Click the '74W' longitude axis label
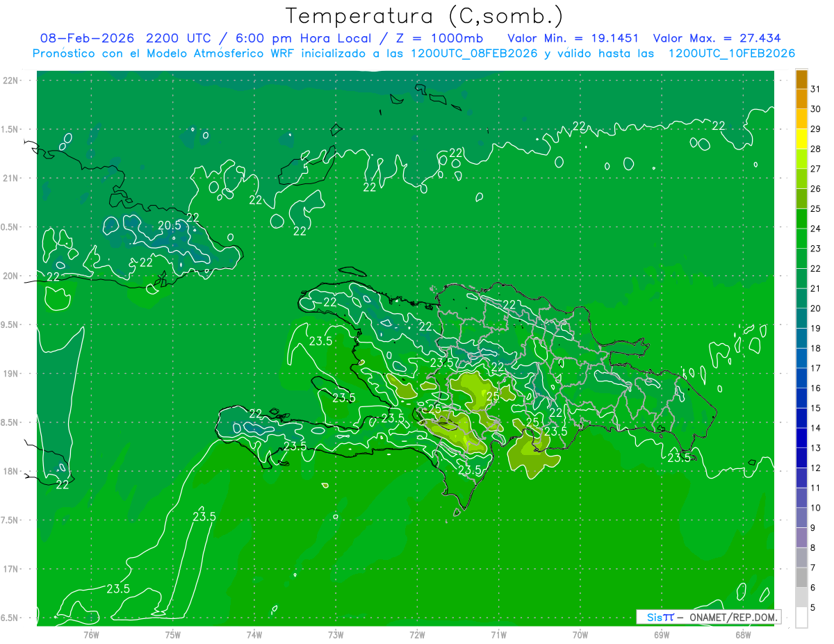The height and width of the screenshot is (644, 834). click(x=254, y=634)
